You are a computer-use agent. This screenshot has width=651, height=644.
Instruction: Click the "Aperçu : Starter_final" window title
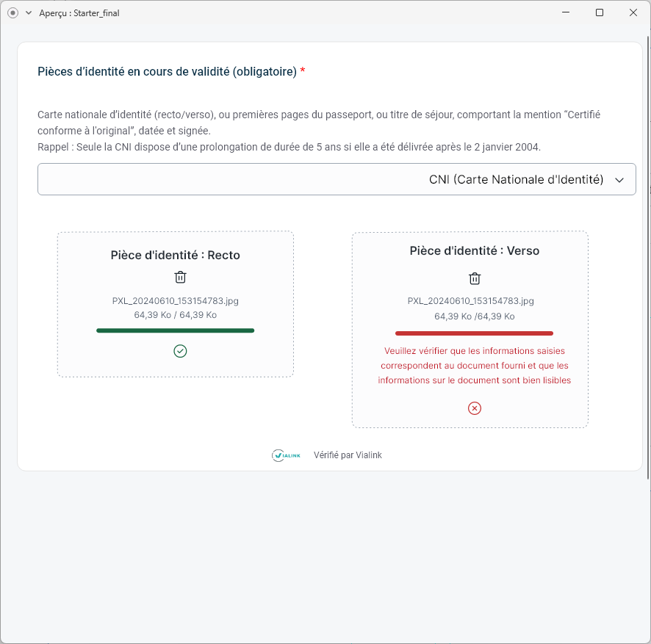pyautogui.click(x=79, y=12)
